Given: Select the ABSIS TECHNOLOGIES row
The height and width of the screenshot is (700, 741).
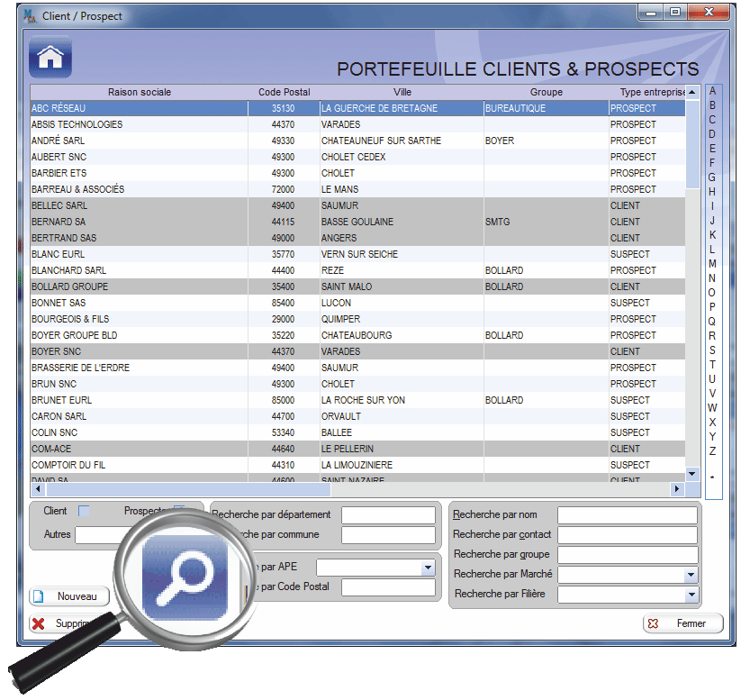Looking at the screenshot, I should tap(357, 124).
